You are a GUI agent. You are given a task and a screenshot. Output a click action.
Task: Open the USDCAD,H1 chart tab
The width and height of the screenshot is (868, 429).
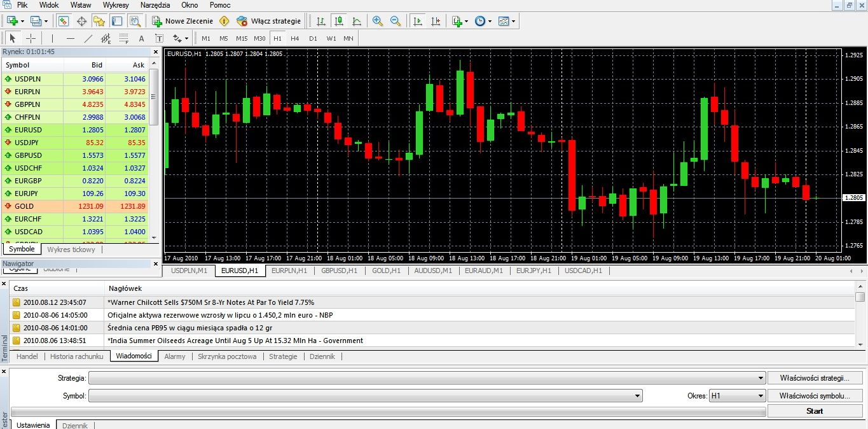click(x=583, y=271)
